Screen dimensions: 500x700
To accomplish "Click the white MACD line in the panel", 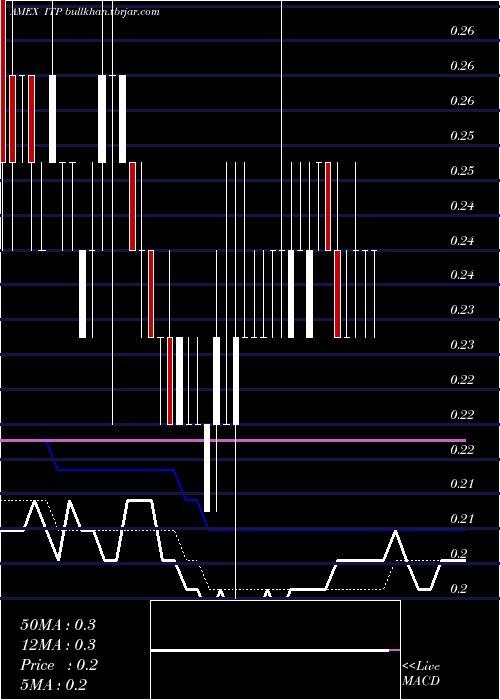I will [270, 651].
